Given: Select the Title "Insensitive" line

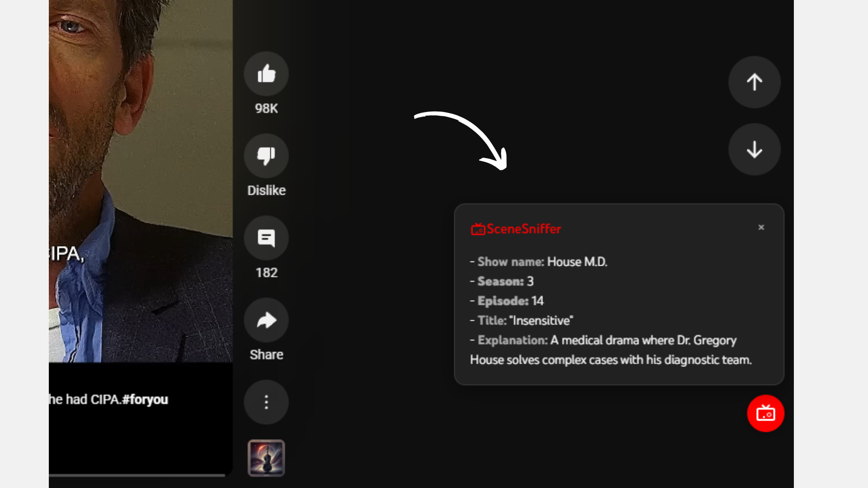Looking at the screenshot, I should pyautogui.click(x=522, y=320).
